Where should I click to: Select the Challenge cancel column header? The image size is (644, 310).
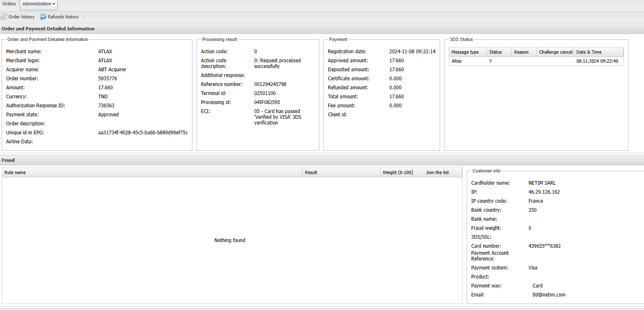(x=555, y=52)
